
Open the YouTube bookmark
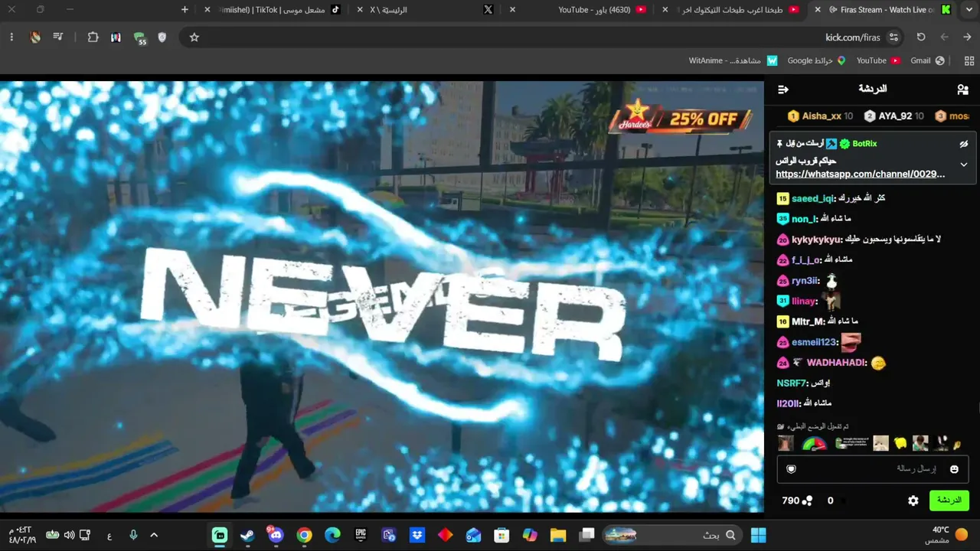click(878, 60)
